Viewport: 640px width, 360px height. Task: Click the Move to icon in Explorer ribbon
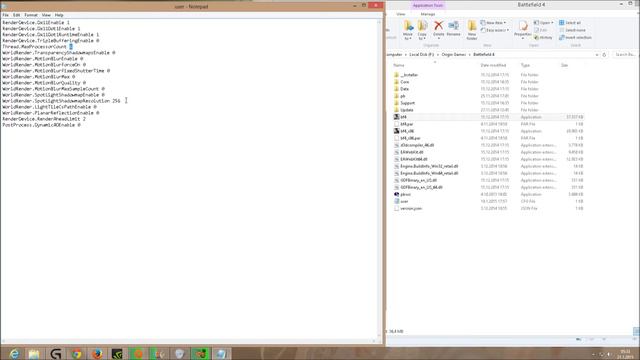pos(408,30)
